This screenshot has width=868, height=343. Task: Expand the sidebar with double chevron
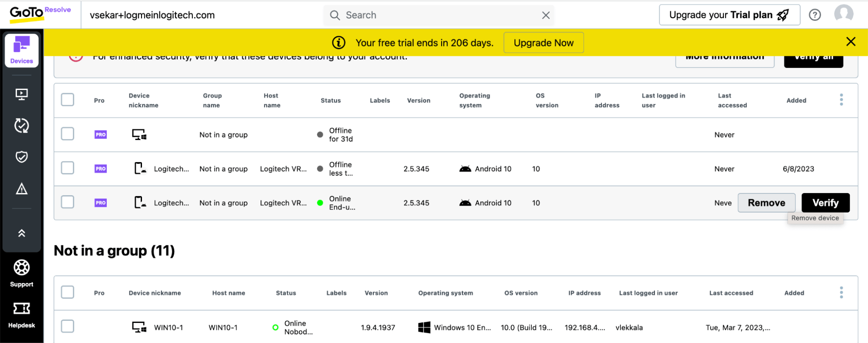(21, 233)
